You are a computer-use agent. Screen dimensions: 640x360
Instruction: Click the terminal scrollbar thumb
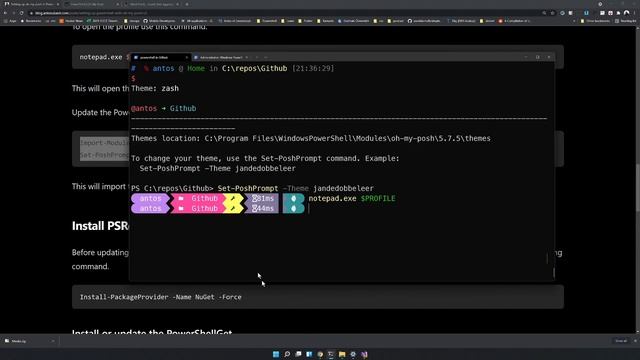[553, 273]
